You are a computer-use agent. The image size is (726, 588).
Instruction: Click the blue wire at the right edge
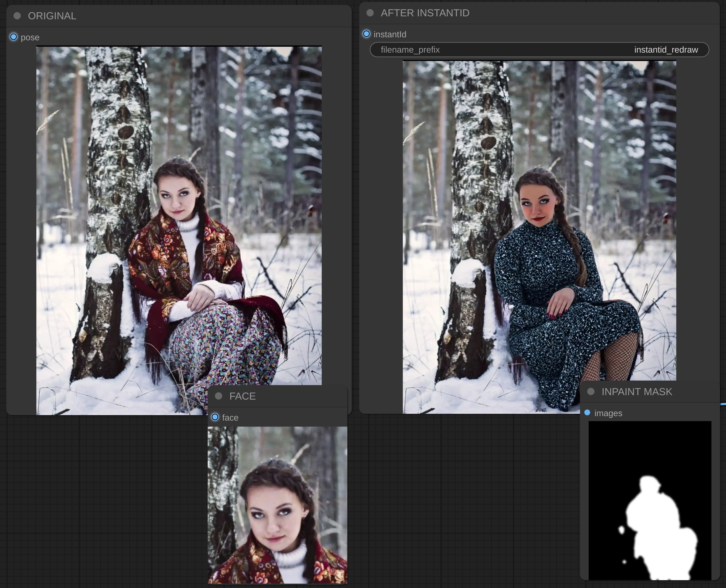tap(723, 404)
